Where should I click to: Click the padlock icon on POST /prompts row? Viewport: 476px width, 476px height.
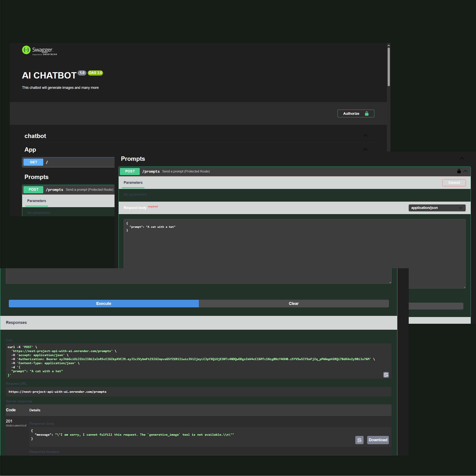coord(459,171)
